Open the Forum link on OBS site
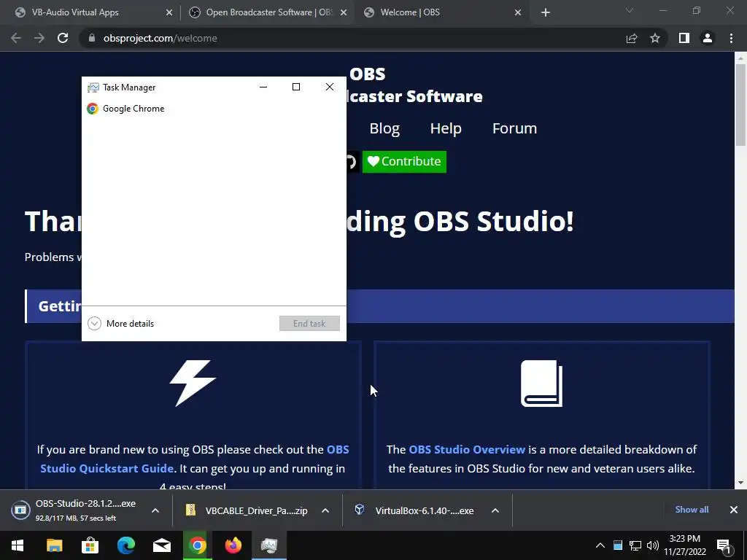 click(514, 128)
